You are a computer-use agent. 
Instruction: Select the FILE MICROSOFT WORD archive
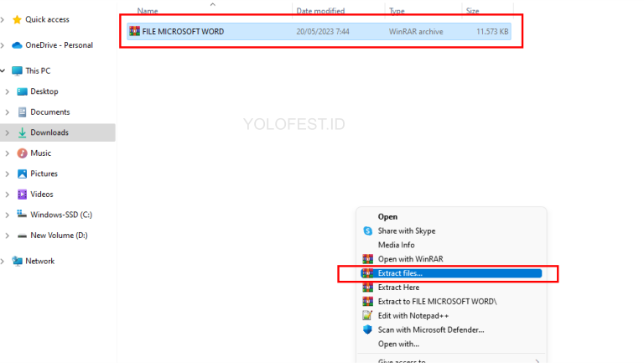[319, 32]
